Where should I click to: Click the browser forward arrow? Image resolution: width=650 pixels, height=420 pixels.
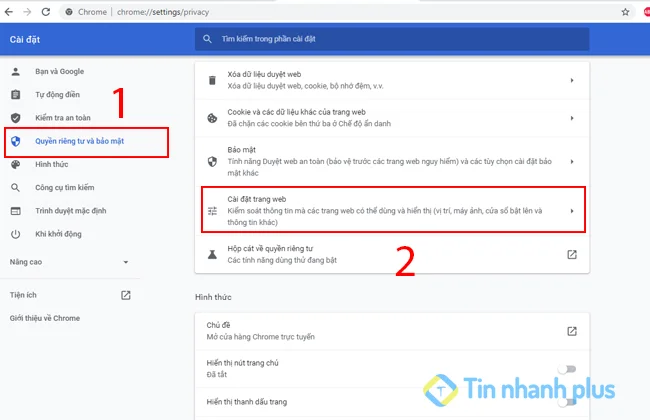pyautogui.click(x=27, y=12)
